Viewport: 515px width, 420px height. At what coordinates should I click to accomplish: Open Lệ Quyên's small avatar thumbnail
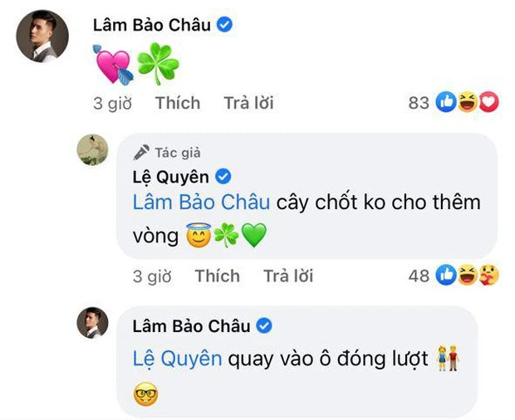coord(93,149)
